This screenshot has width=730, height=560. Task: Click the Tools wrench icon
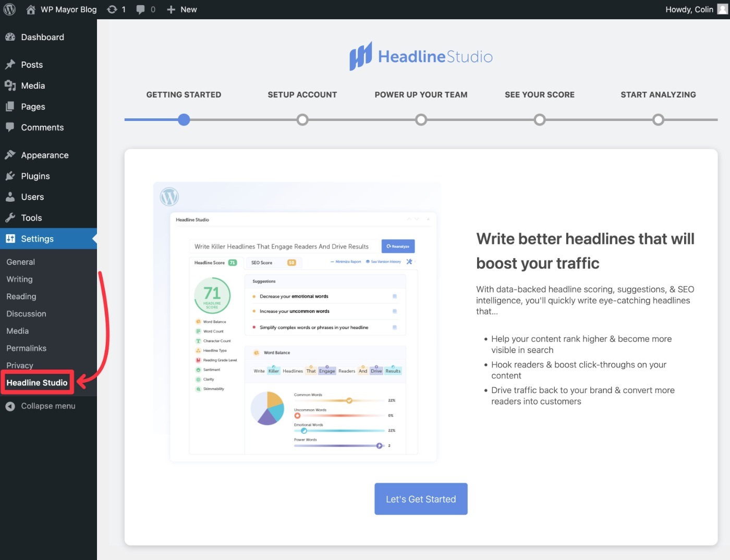pyautogui.click(x=10, y=217)
